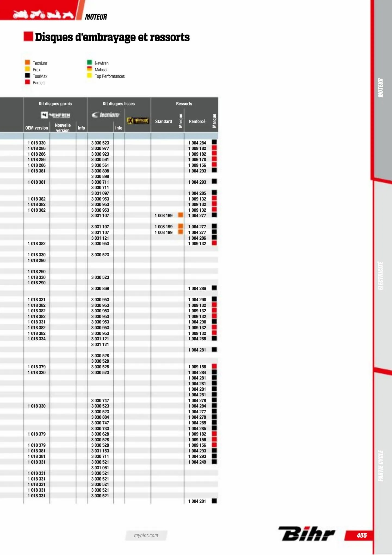This screenshot has width=392, height=555.
Task: Click the ProX logo in table header
Action: [138, 121]
